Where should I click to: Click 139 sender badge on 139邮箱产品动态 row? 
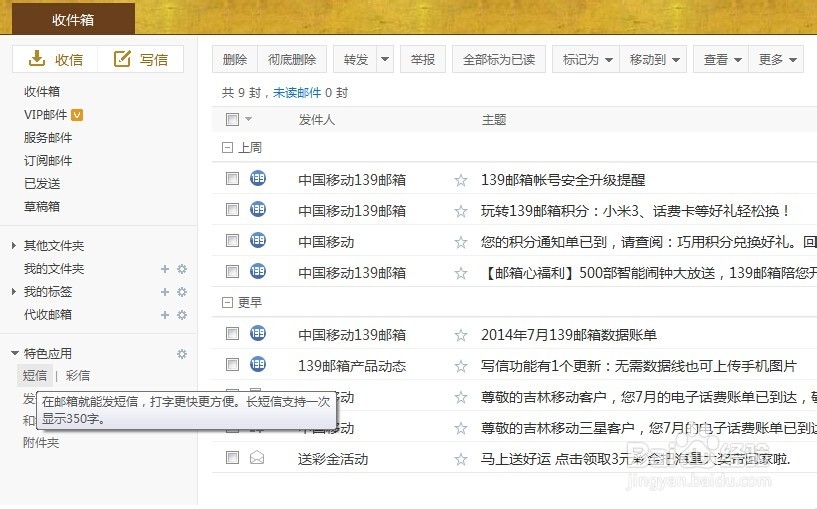click(x=257, y=364)
